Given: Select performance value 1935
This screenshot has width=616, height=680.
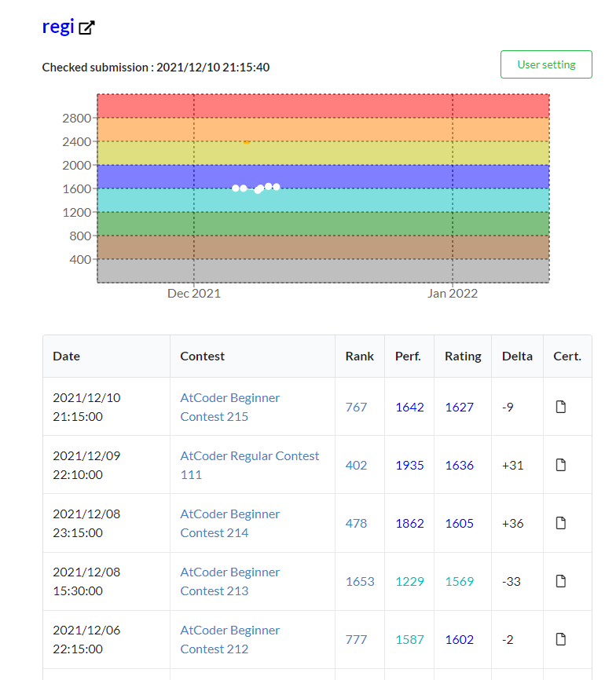Looking at the screenshot, I should (x=409, y=466).
